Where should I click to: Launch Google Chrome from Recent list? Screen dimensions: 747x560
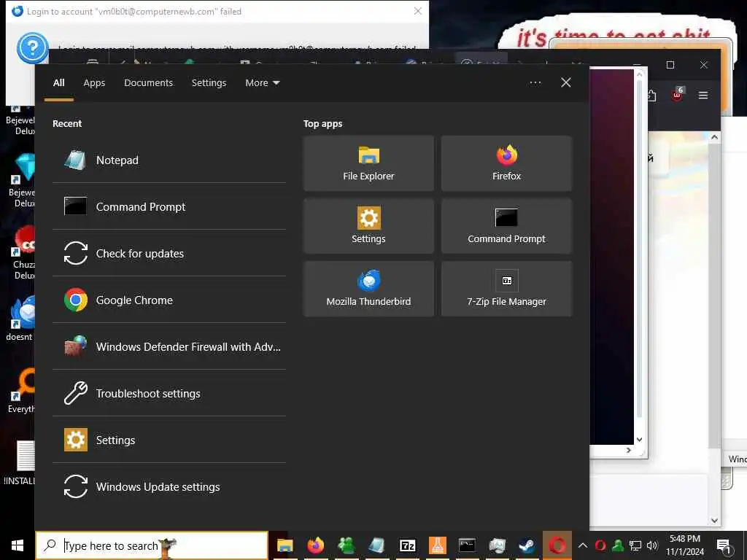coord(169,300)
